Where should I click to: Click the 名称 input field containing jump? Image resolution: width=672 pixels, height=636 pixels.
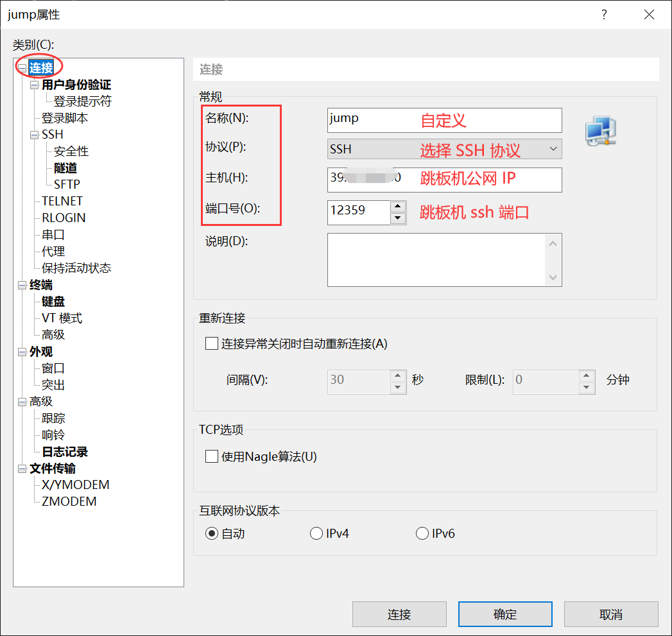tap(444, 121)
